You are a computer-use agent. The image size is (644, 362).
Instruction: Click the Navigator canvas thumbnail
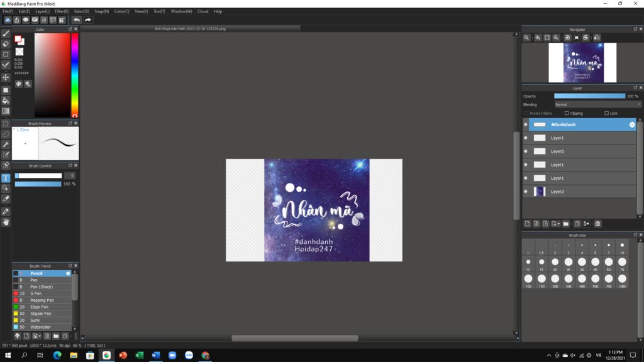582,63
